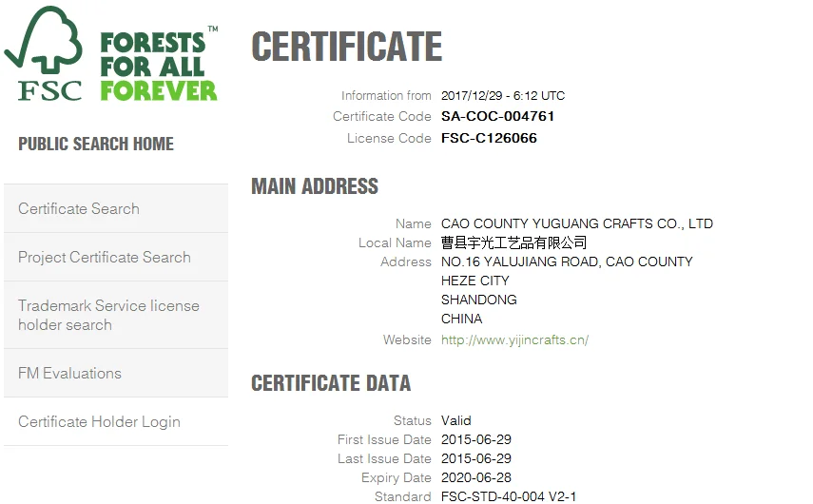This screenshot has height=504, width=813.
Task: Click the Forests For All Forever tagline
Action: coord(159,66)
